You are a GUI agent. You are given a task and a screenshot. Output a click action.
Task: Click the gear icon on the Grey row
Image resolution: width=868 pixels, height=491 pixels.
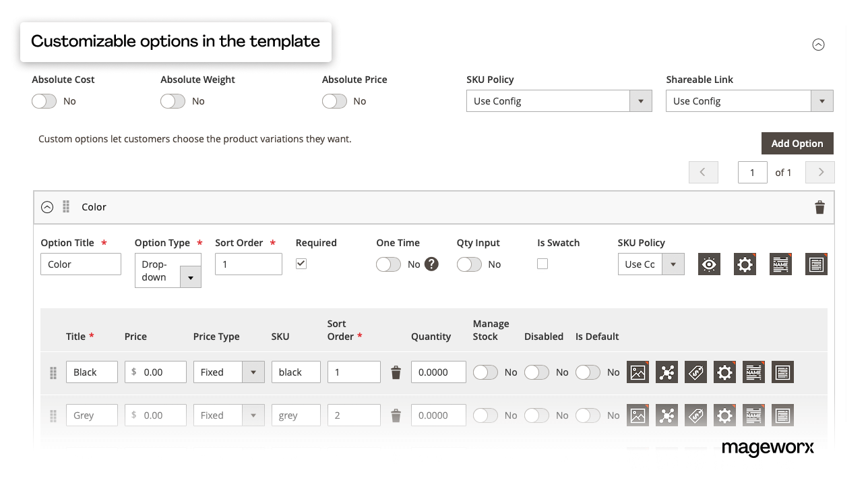pos(724,415)
